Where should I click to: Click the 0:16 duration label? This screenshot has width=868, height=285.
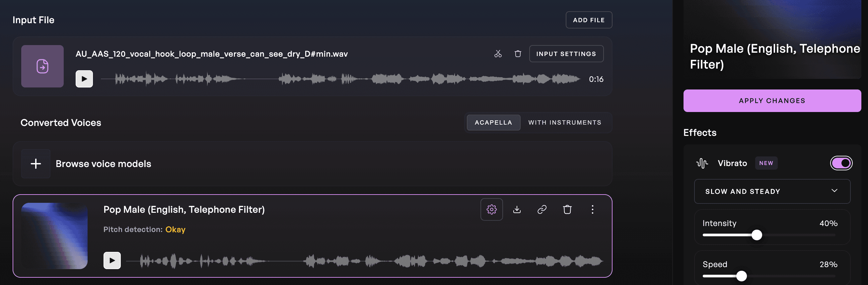coord(596,79)
